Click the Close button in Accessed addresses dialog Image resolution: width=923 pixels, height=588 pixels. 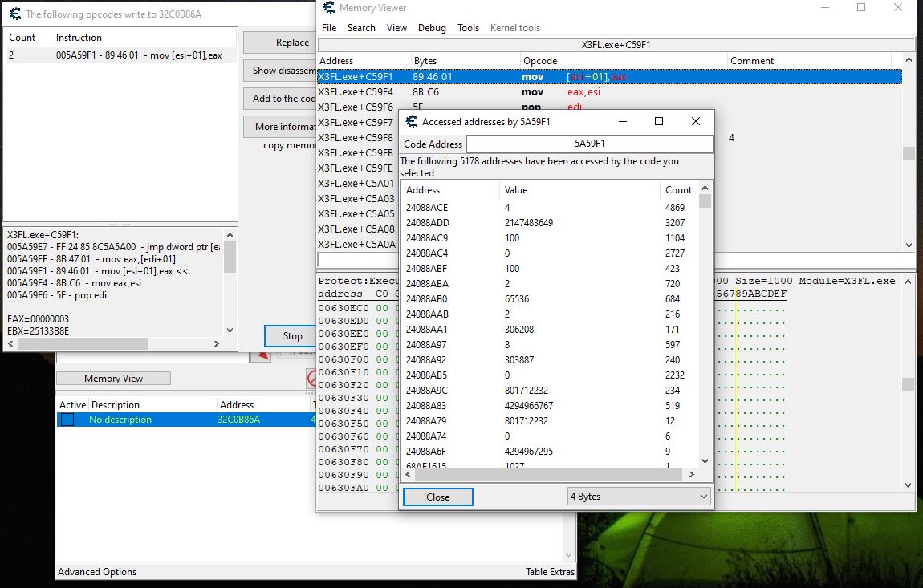click(437, 497)
